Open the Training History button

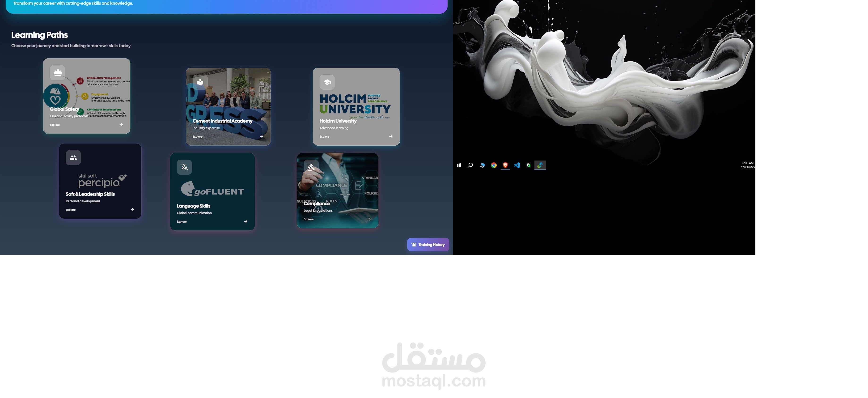pos(428,245)
